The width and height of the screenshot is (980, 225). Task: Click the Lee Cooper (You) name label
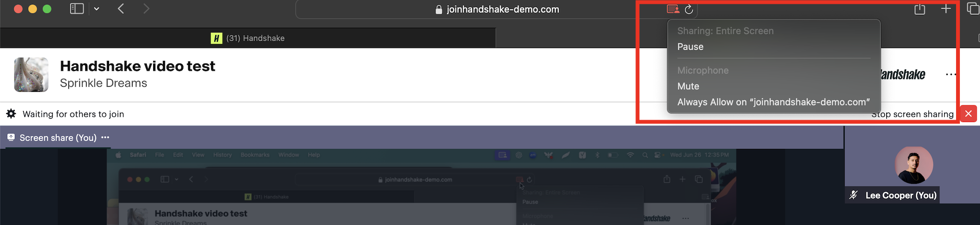pos(901,195)
